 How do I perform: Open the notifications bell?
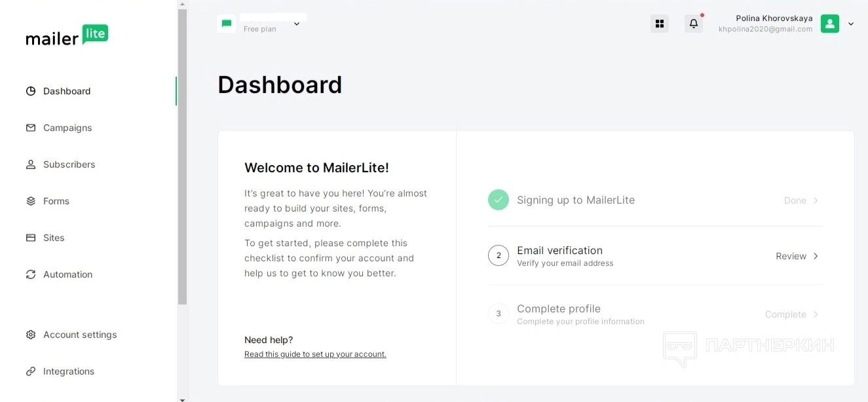tap(694, 24)
